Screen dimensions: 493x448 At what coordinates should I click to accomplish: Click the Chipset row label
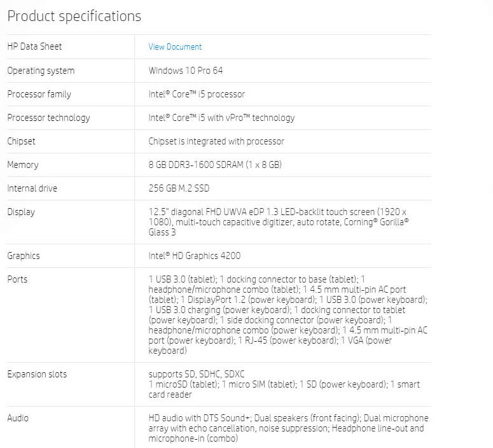tap(21, 141)
